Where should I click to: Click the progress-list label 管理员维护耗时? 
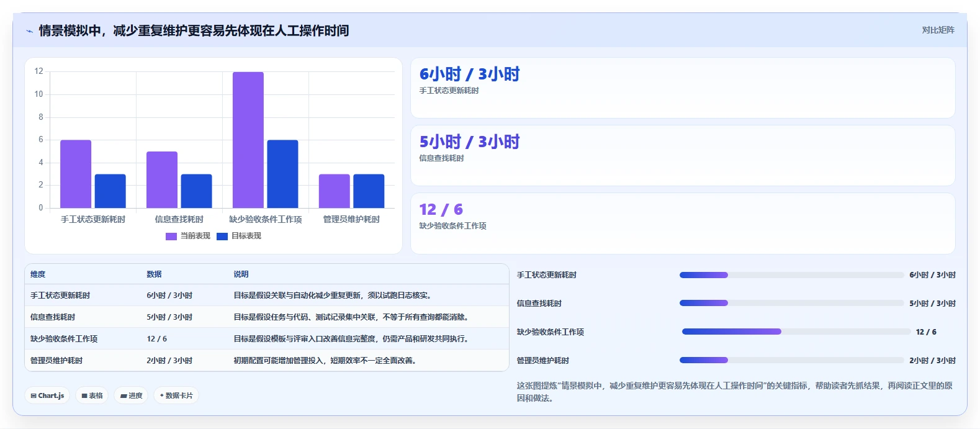(543, 361)
